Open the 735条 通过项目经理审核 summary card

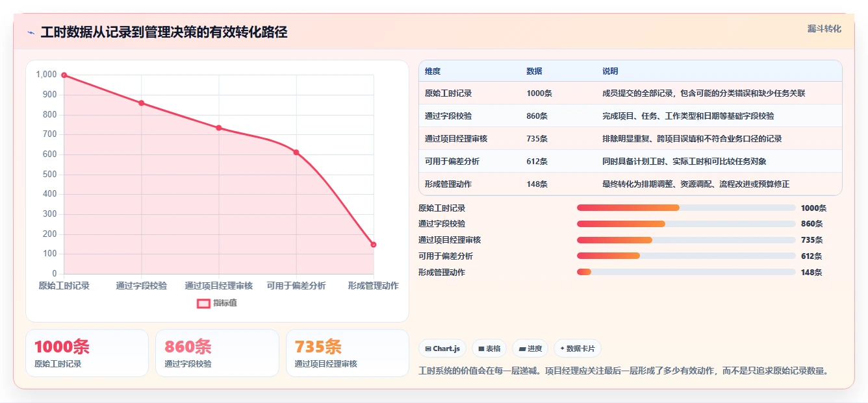coord(348,353)
